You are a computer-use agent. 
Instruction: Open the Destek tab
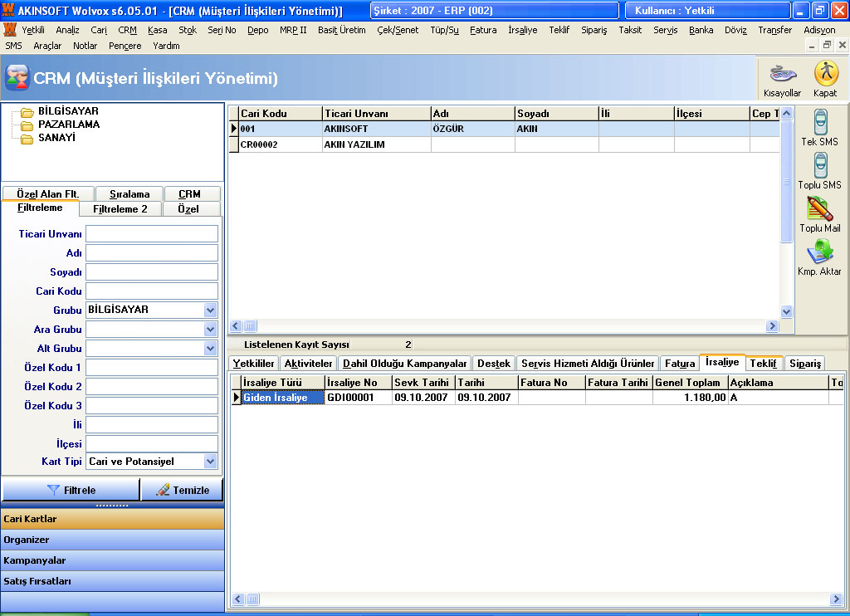(x=494, y=364)
